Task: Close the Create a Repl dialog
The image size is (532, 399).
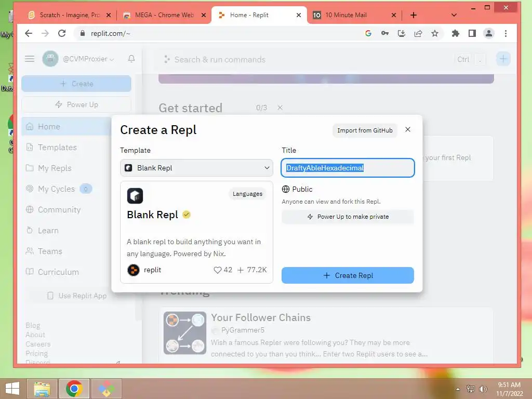Action: pyautogui.click(x=407, y=129)
